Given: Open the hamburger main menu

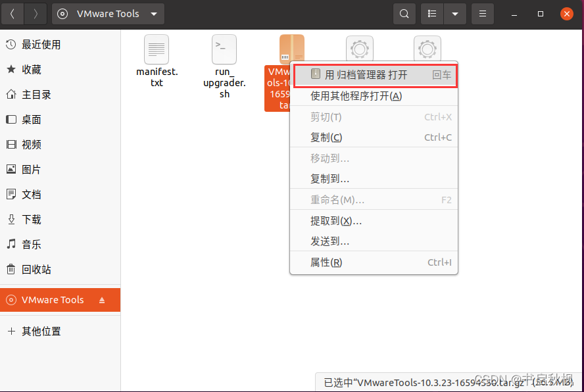Looking at the screenshot, I should tap(482, 14).
